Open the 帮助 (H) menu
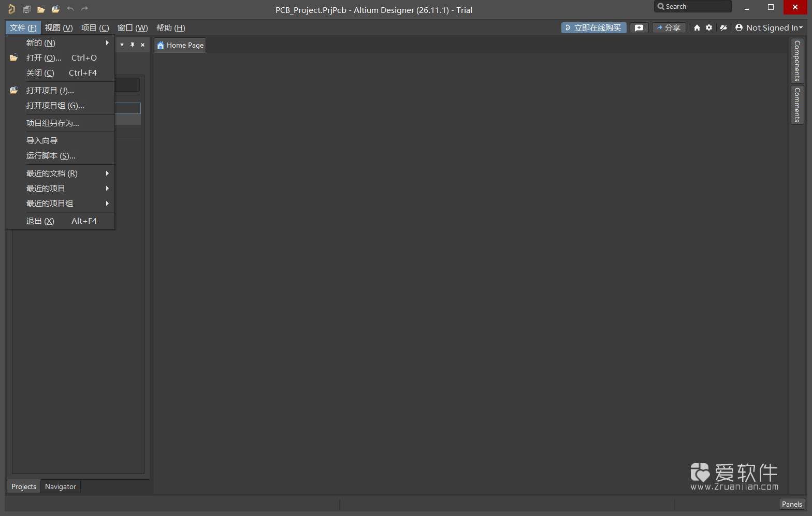Image resolution: width=812 pixels, height=516 pixels. pos(171,28)
